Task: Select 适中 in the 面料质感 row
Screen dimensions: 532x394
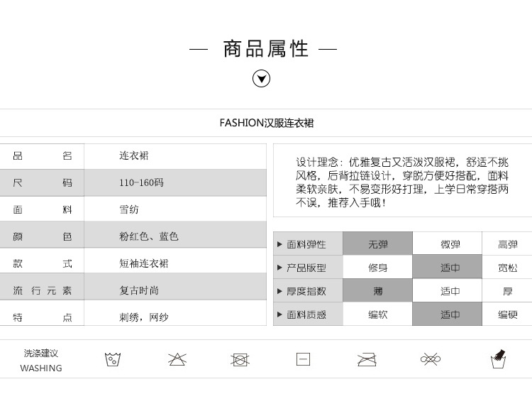Action: (x=447, y=314)
